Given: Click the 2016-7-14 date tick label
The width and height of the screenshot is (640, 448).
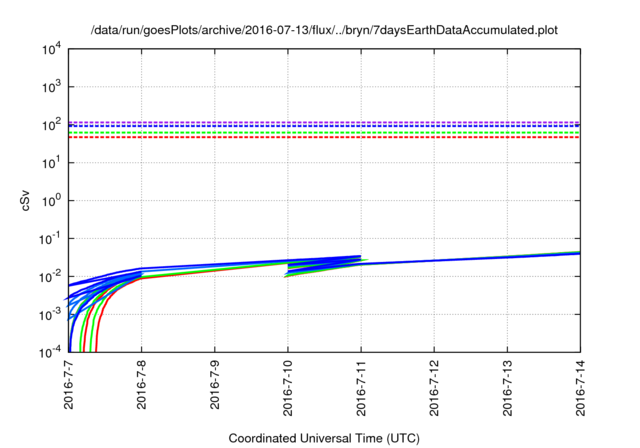Looking at the screenshot, I should pos(580,393).
